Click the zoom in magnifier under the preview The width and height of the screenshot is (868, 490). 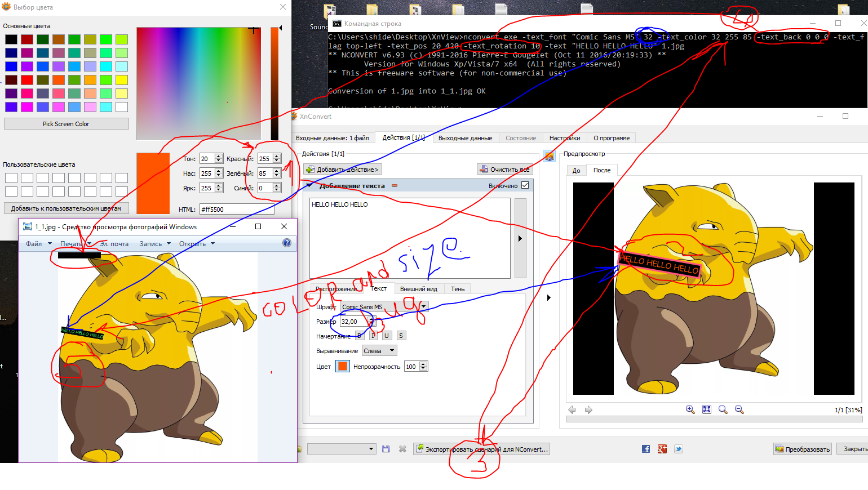690,409
